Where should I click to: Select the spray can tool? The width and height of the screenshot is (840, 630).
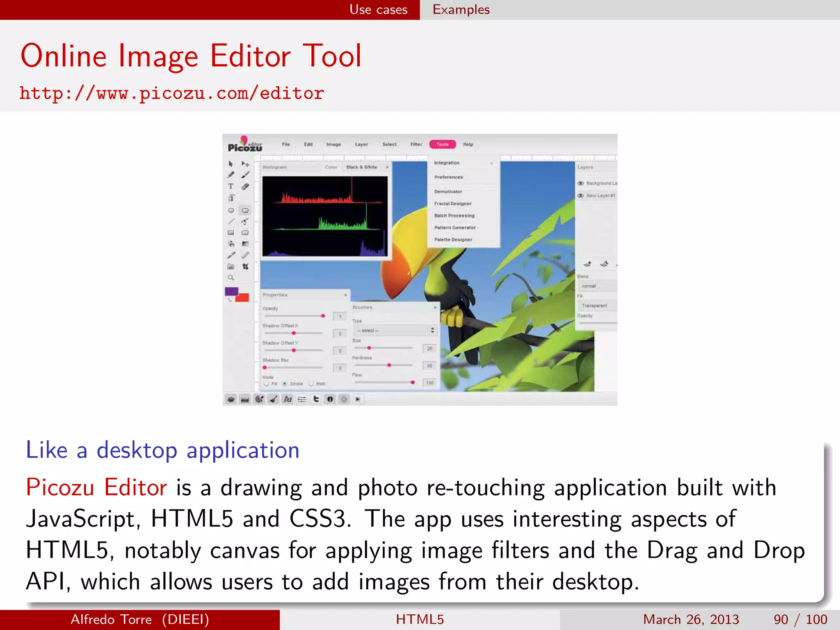coord(231,198)
